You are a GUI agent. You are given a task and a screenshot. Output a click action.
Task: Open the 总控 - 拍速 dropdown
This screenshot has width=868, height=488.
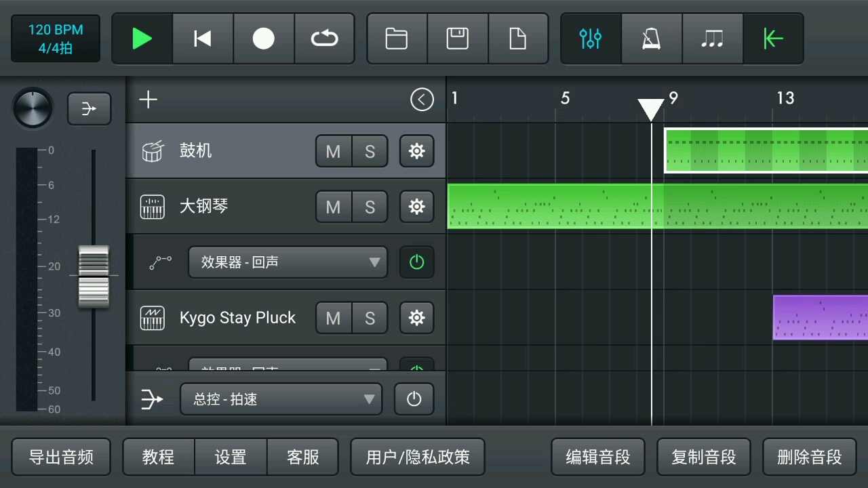(x=281, y=399)
